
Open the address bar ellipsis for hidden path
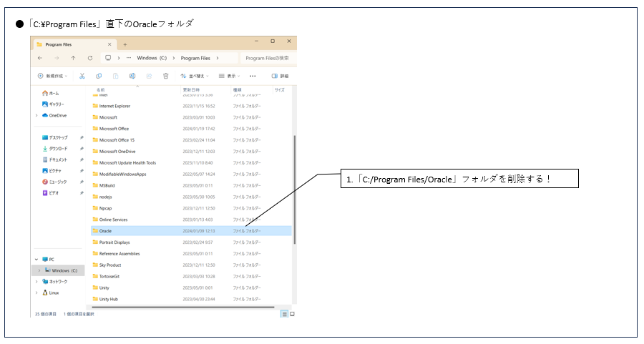(129, 58)
